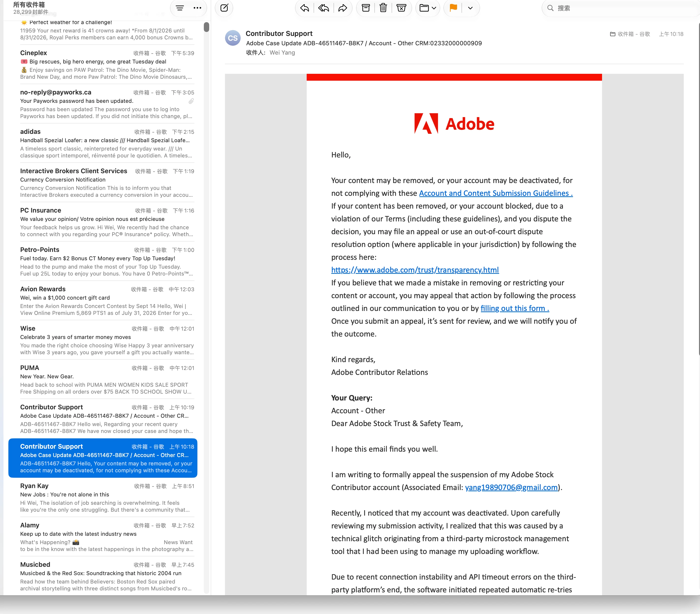
Task: Click the 'filling out this form' link
Action: [x=515, y=308]
